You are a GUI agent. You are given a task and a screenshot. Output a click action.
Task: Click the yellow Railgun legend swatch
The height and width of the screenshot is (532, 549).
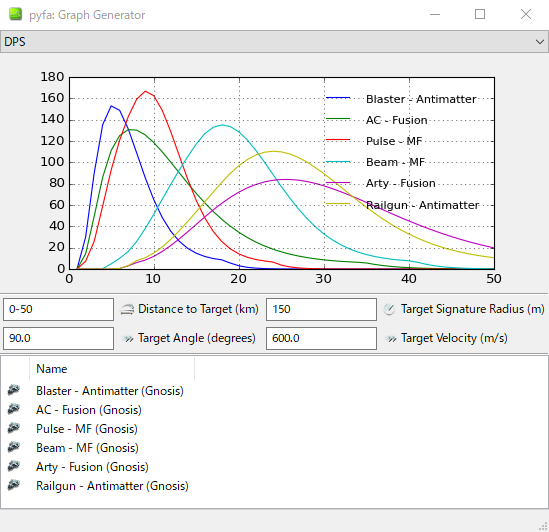(x=338, y=204)
